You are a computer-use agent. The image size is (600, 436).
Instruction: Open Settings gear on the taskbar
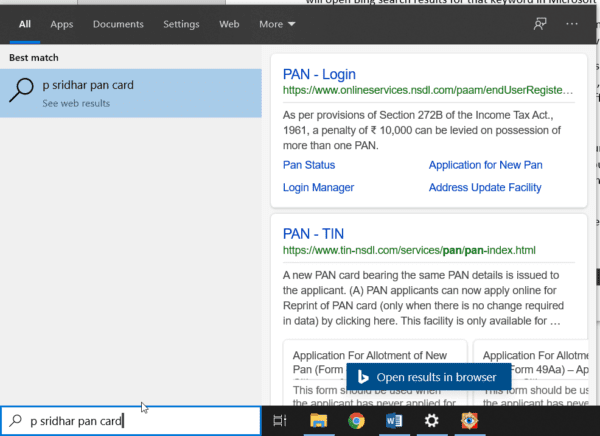point(432,421)
